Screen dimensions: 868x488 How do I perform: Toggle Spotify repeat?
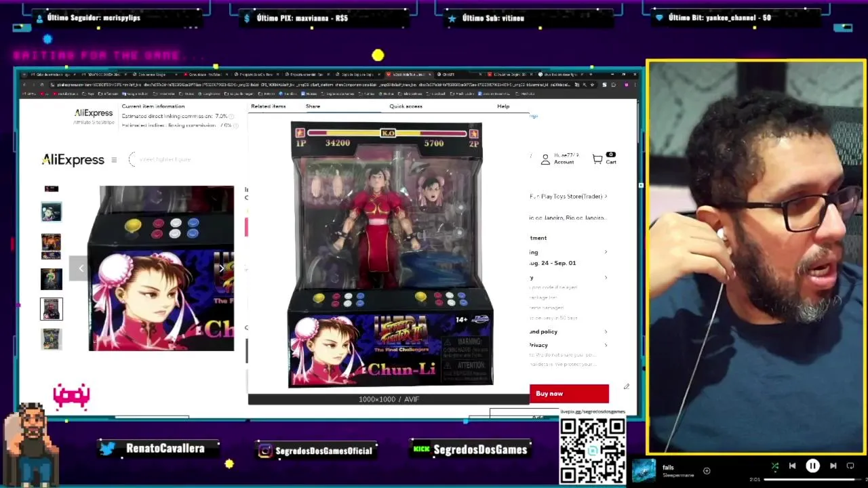tap(850, 466)
